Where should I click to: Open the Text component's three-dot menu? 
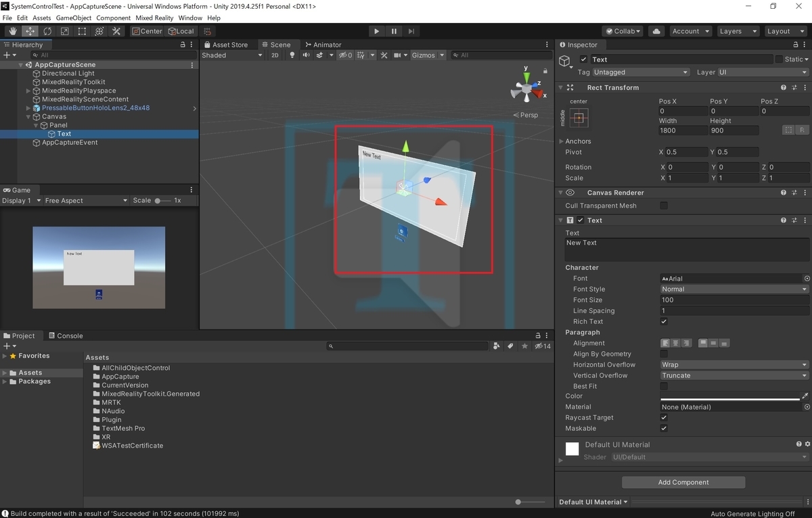pos(805,220)
